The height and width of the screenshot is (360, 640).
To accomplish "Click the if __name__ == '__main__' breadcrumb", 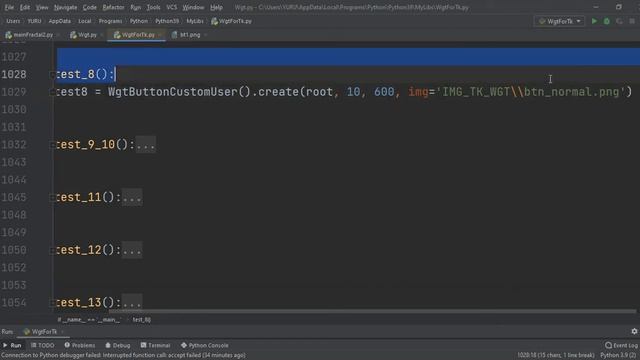I will tap(89, 320).
